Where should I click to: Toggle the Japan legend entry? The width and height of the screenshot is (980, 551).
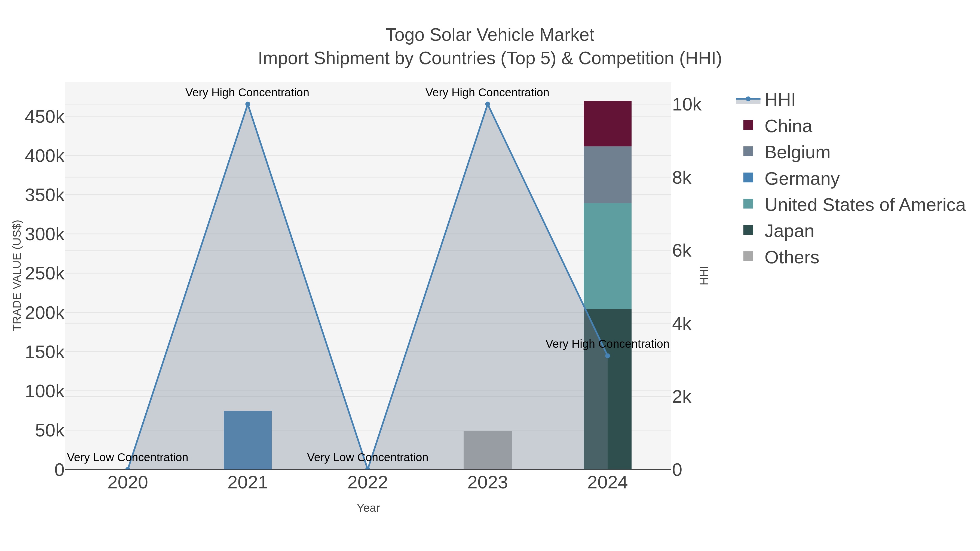pyautogui.click(x=778, y=231)
